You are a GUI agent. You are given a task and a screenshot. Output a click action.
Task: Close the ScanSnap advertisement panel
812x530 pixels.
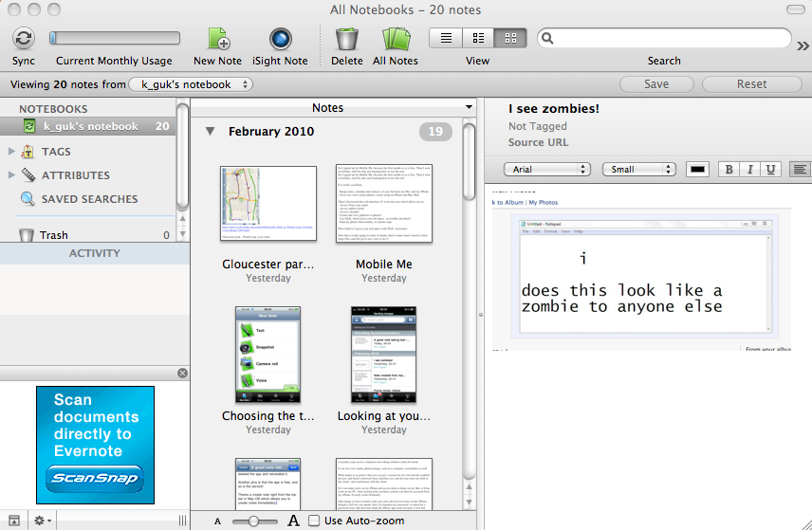pos(182,374)
